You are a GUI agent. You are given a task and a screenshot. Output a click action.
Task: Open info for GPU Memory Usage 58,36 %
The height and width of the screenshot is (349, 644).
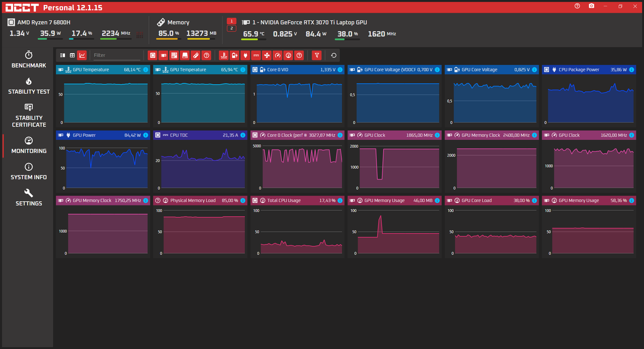pos(632,201)
